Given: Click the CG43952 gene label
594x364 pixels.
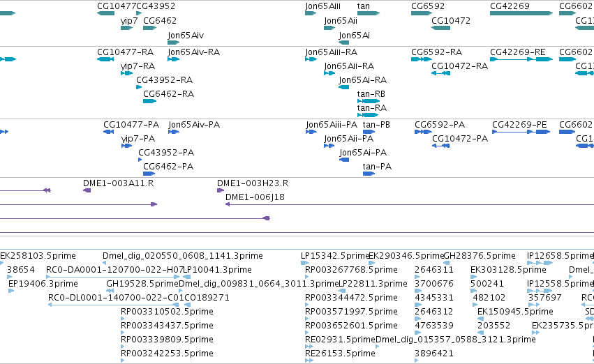Looking at the screenshot, I should [156, 6].
